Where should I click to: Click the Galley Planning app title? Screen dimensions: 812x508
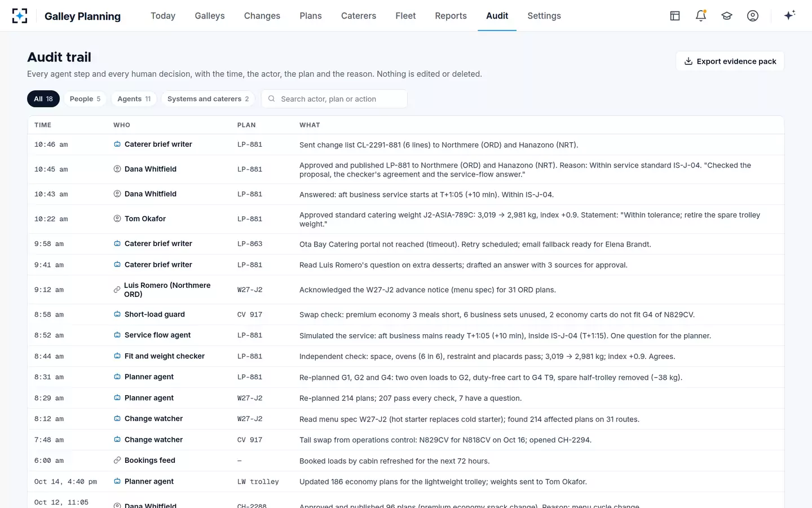(82, 16)
